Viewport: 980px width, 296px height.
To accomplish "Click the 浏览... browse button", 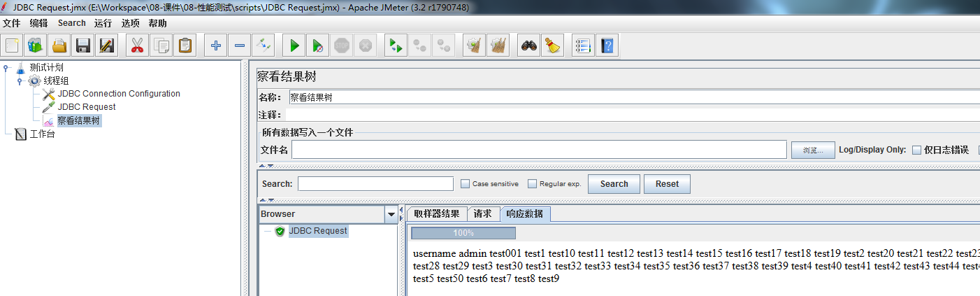I will tap(814, 150).
